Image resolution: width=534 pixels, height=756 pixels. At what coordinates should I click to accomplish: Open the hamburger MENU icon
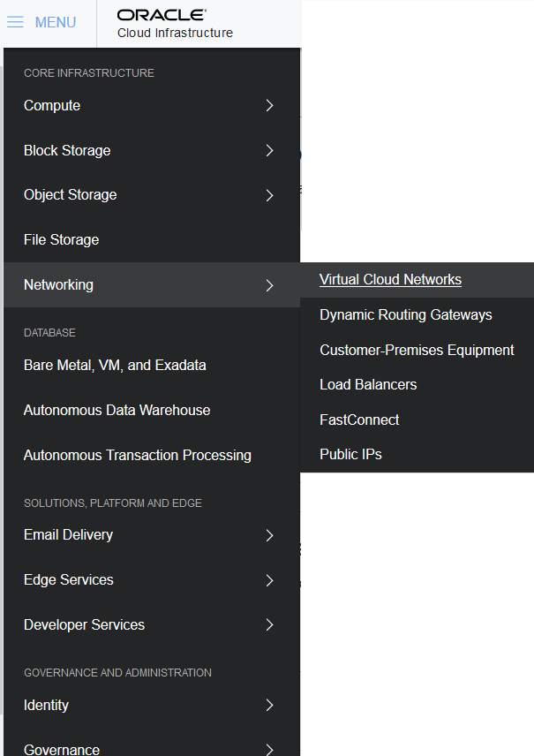(x=15, y=22)
